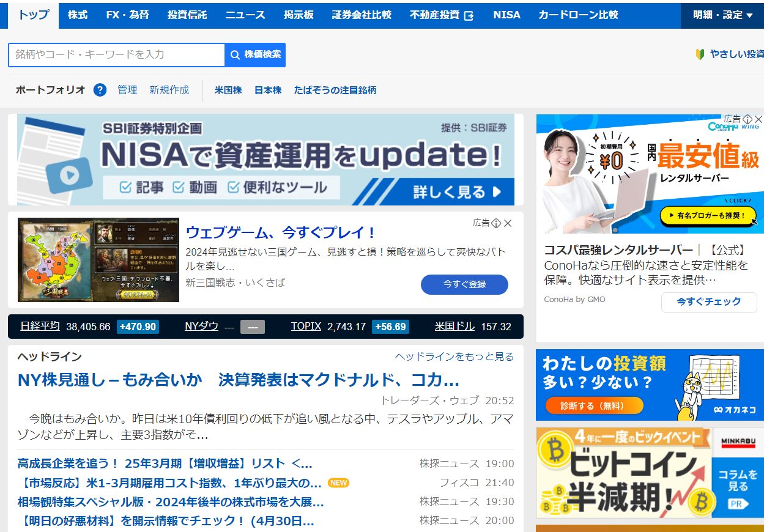Click the フィスコ 21:40 source text
The image size is (764, 532).
(477, 482)
